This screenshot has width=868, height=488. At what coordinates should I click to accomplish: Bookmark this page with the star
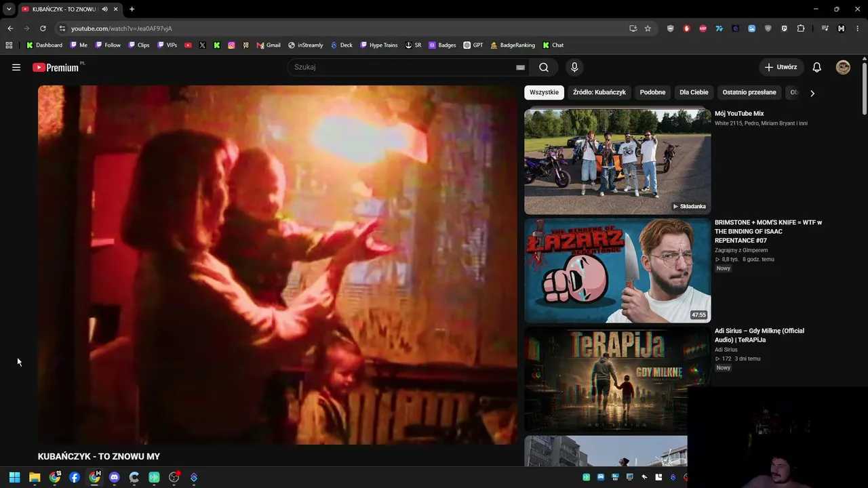[648, 28]
